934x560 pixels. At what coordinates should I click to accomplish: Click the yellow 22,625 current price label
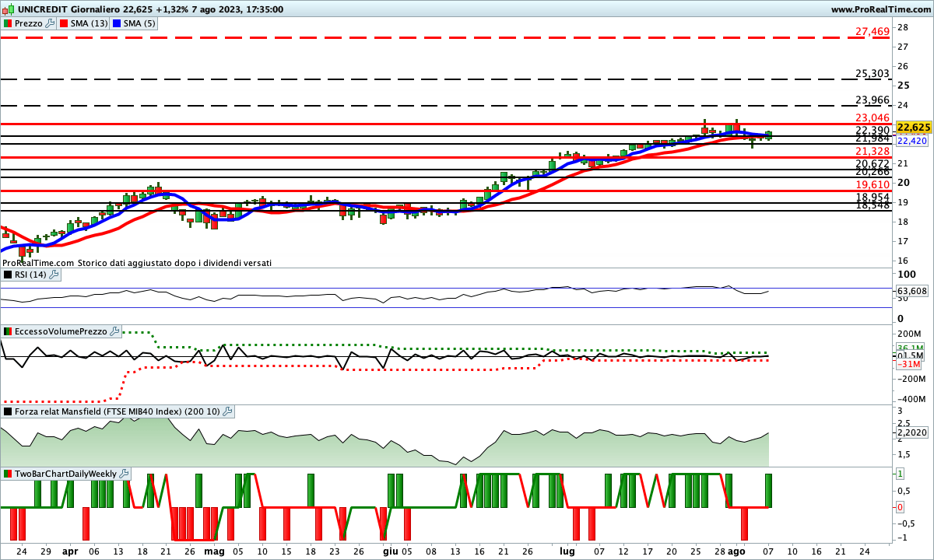(x=913, y=127)
